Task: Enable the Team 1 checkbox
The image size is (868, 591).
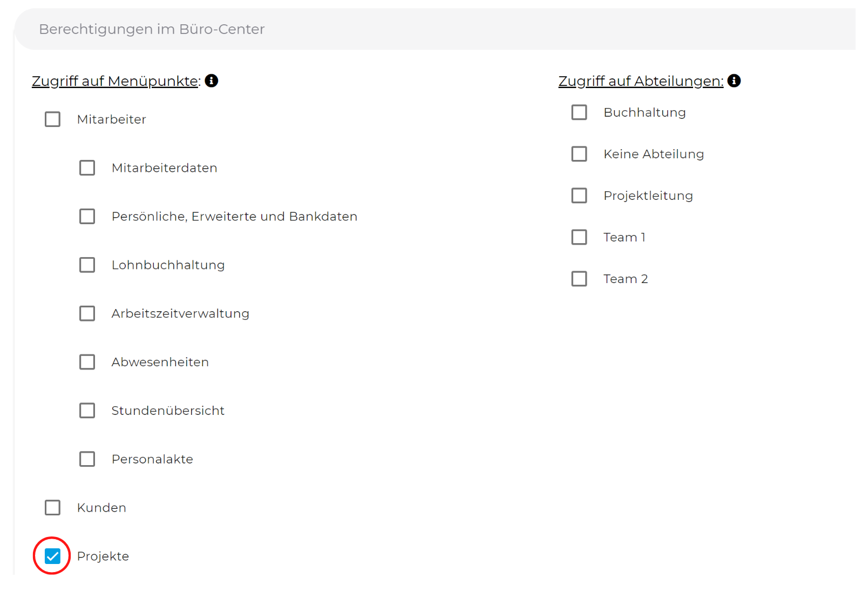Action: 579,237
